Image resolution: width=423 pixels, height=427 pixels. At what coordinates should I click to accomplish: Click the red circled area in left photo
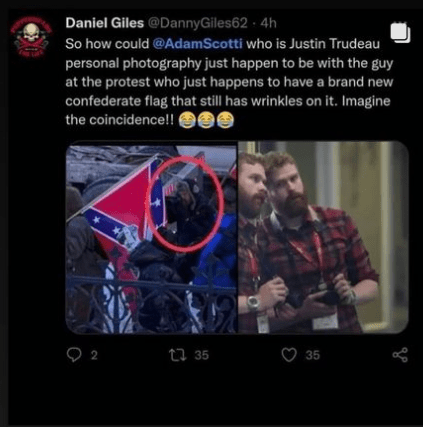click(x=185, y=204)
